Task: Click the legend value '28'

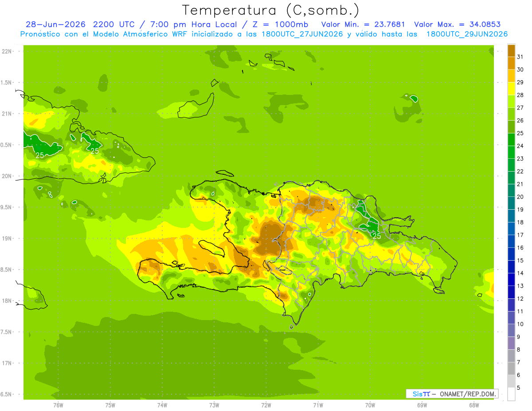Action: (520, 95)
